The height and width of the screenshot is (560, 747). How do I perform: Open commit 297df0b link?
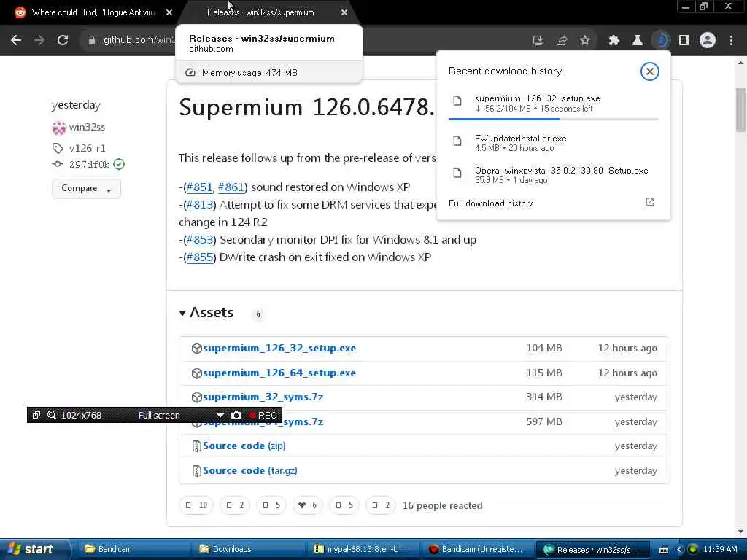pyautogui.click(x=89, y=164)
